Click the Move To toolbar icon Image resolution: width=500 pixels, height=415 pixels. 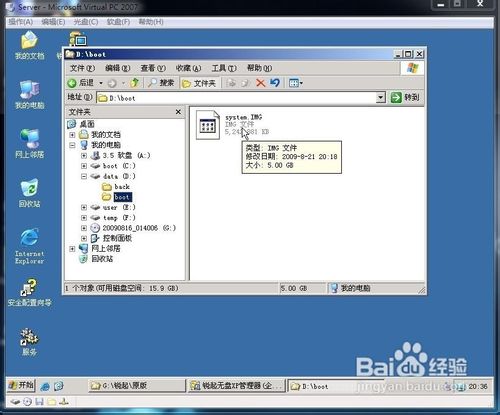pyautogui.click(x=231, y=83)
